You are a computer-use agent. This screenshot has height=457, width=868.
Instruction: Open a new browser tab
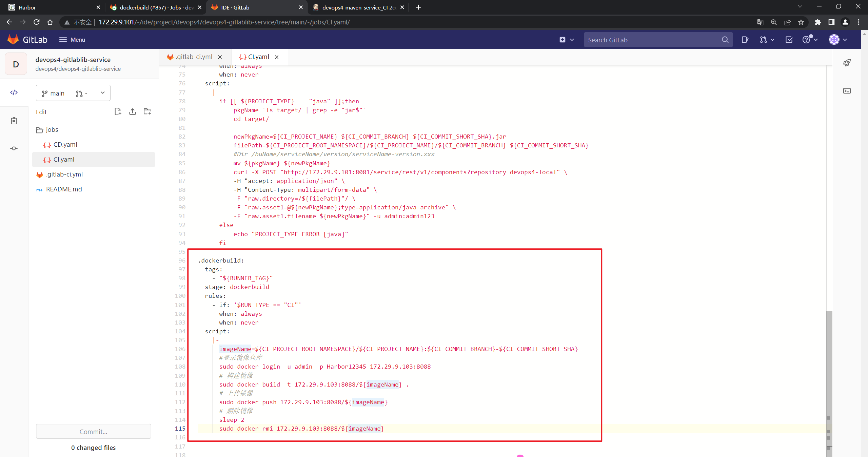coord(418,7)
